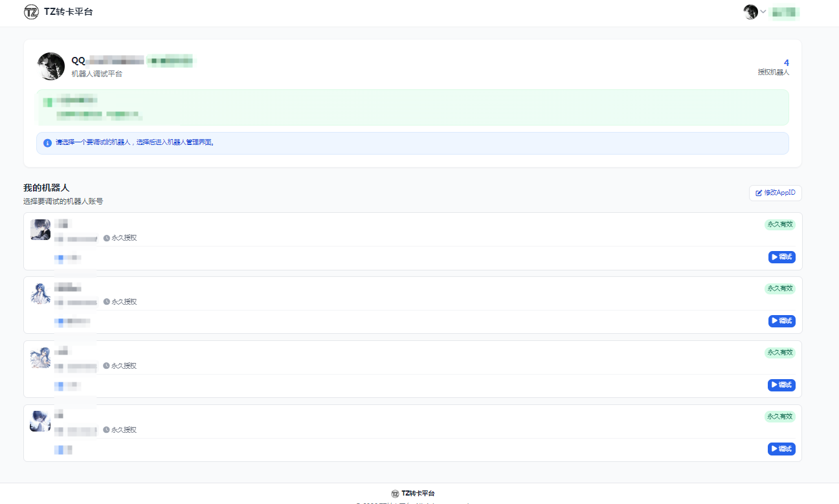The width and height of the screenshot is (839, 504).
Task: Select the second robot's avatar
Action: click(40, 294)
